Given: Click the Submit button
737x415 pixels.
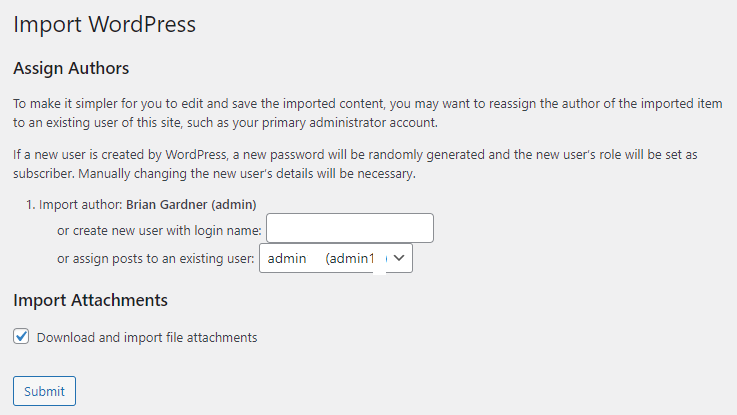Looking at the screenshot, I should [44, 391].
